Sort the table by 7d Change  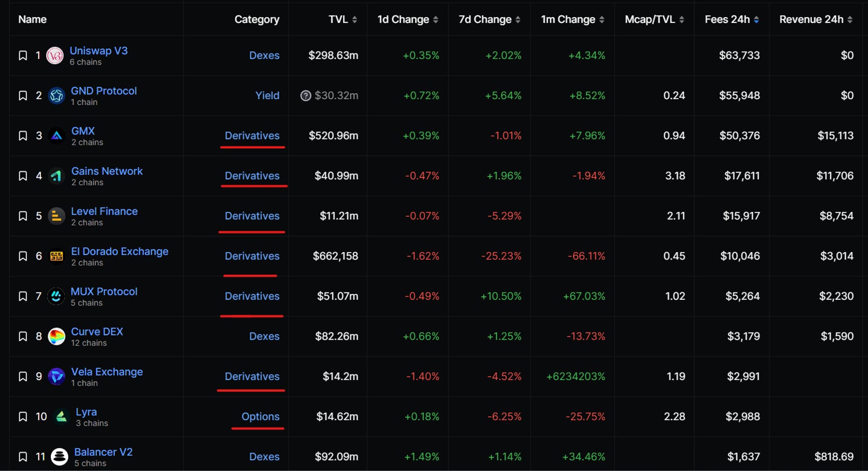pos(490,20)
